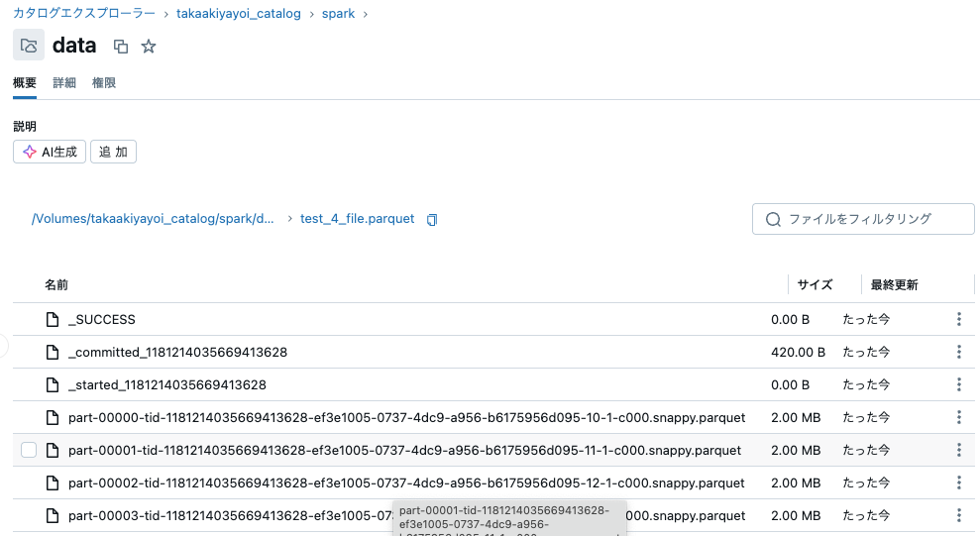Image resolution: width=980 pixels, height=536 pixels.
Task: Select the part-00001 snappy.parquet file name
Action: [x=404, y=450]
